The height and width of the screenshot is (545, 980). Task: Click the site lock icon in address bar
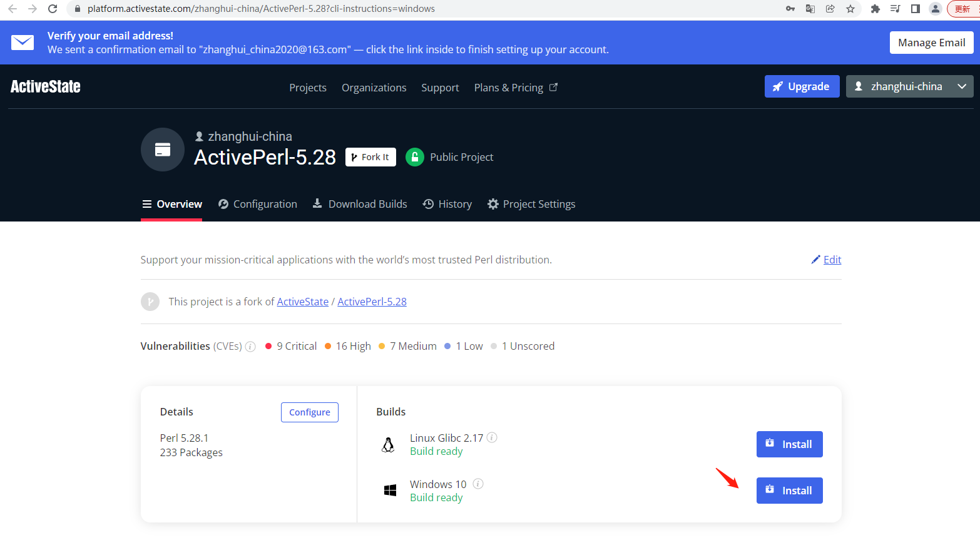tap(78, 9)
